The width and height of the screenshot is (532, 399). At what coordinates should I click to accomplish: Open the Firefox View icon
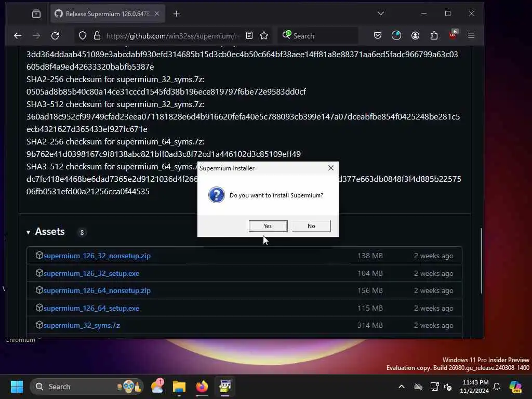(36, 14)
